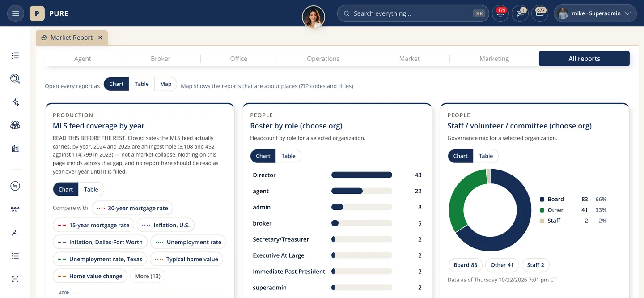Click the Other 41 chip below the donut

pos(502,265)
